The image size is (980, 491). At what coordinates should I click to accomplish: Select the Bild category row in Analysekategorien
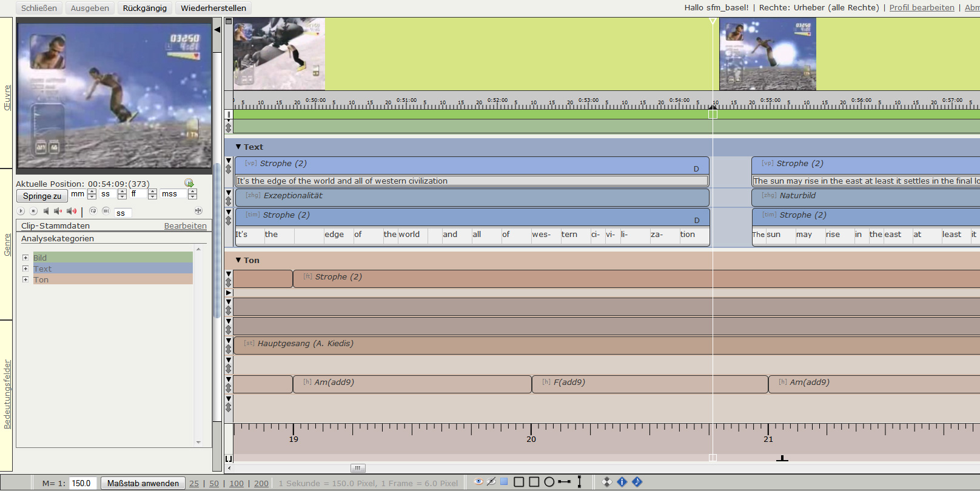click(113, 258)
